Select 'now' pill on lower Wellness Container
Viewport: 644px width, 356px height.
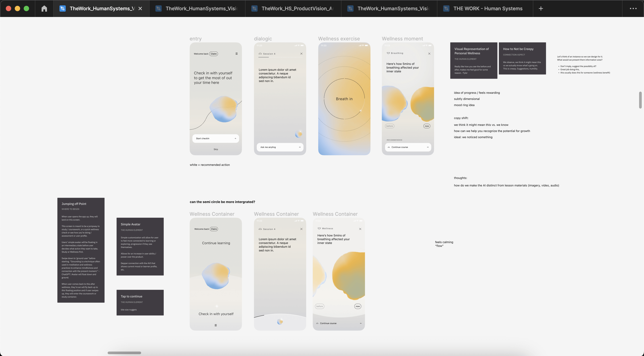pos(358,306)
